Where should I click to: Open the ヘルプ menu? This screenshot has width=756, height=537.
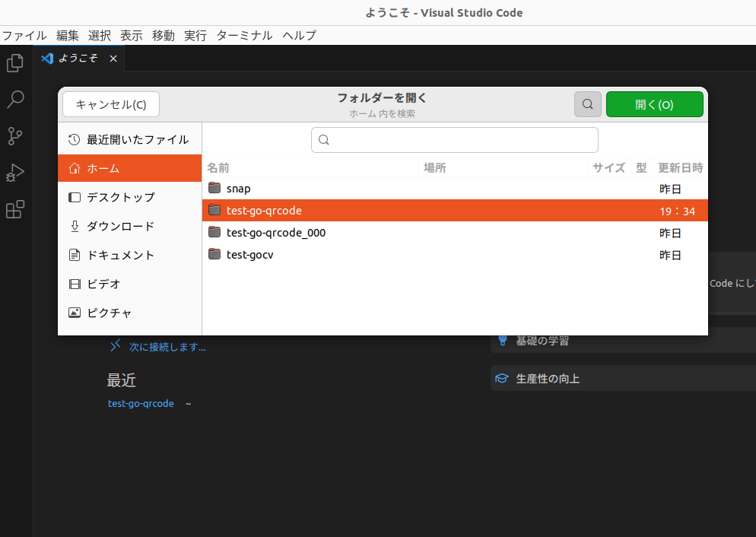(300, 35)
